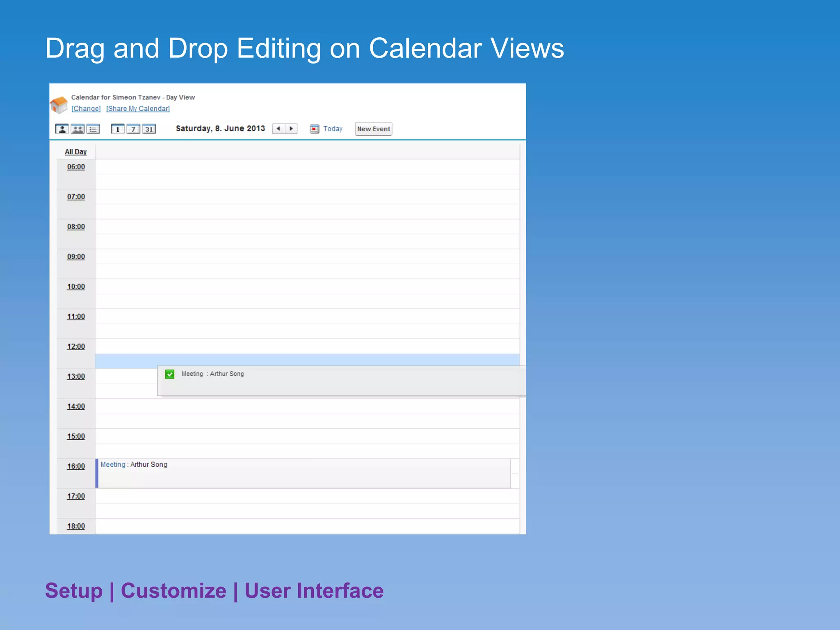The image size is (840, 630).
Task: Click the All Day label
Action: pyautogui.click(x=76, y=152)
